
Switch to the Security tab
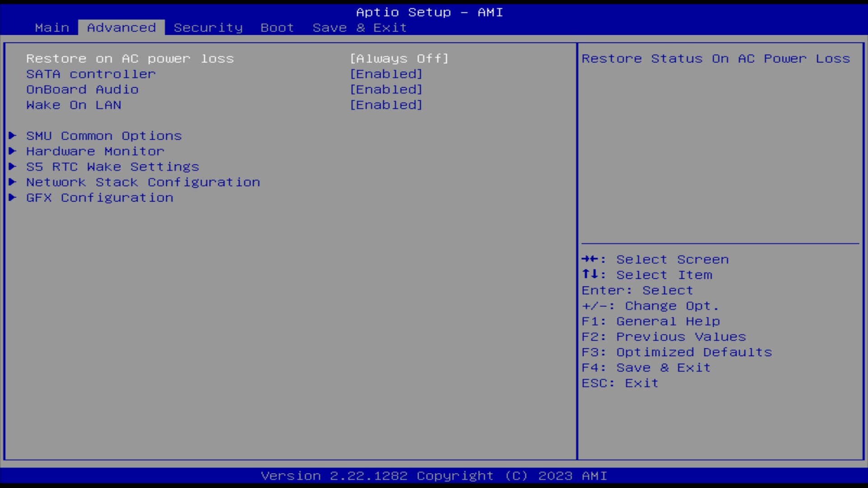point(208,28)
